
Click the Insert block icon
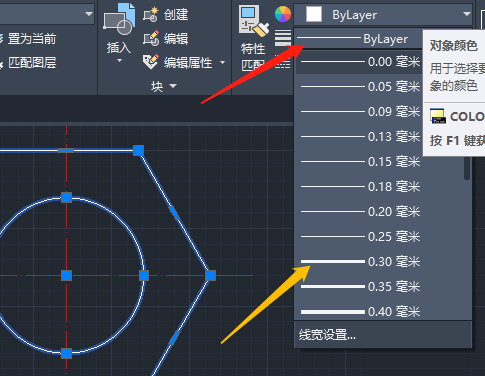[x=119, y=19]
